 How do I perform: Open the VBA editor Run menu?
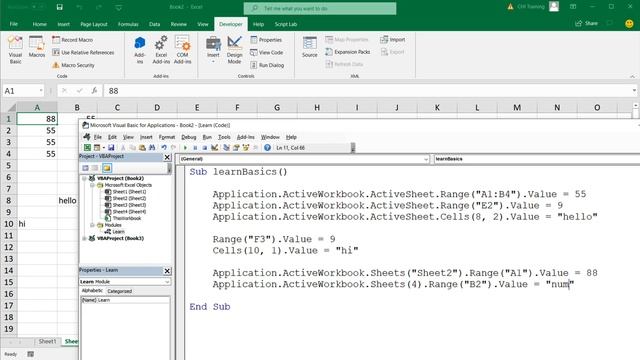207,137
